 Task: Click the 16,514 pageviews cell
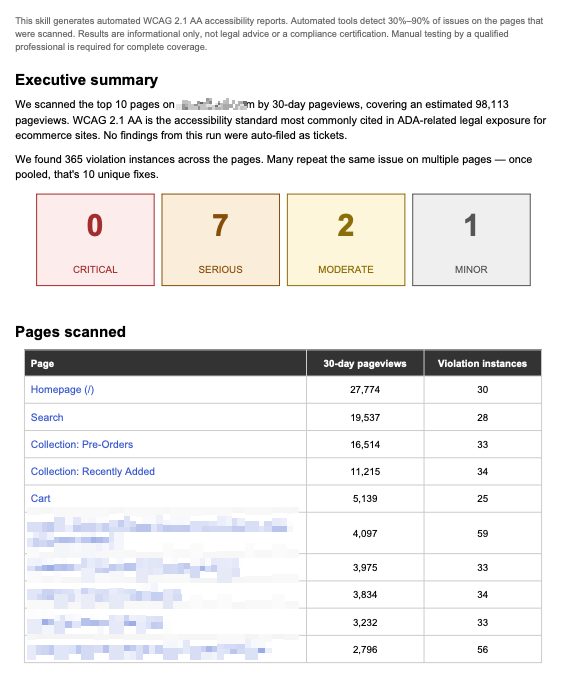(x=365, y=444)
